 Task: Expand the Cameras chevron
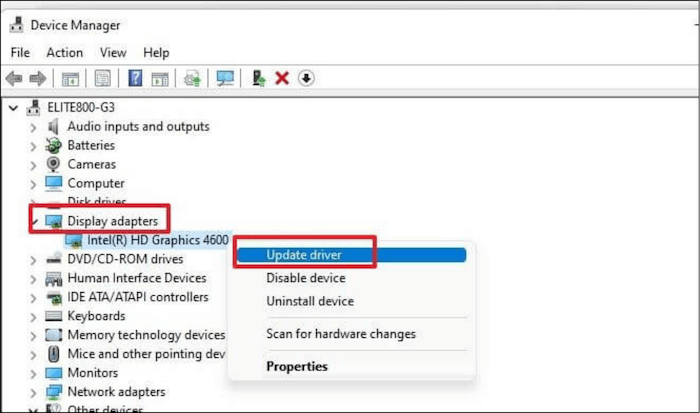pos(33,165)
